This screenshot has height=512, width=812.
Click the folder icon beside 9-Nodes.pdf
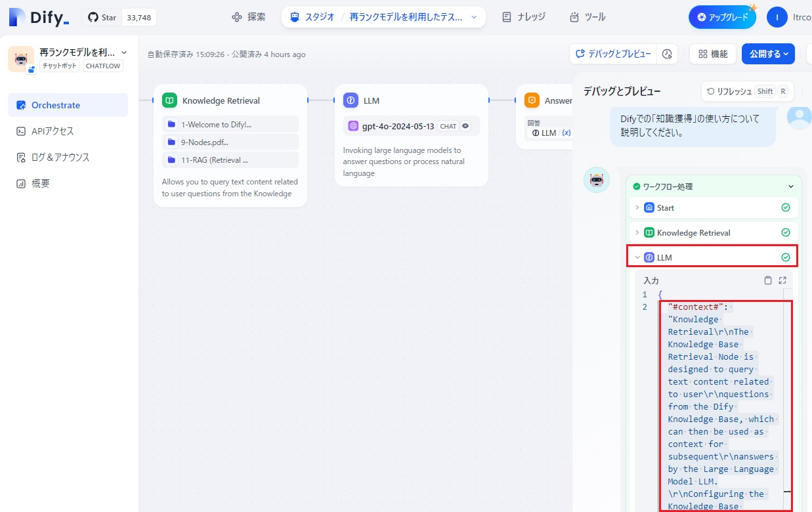171,142
